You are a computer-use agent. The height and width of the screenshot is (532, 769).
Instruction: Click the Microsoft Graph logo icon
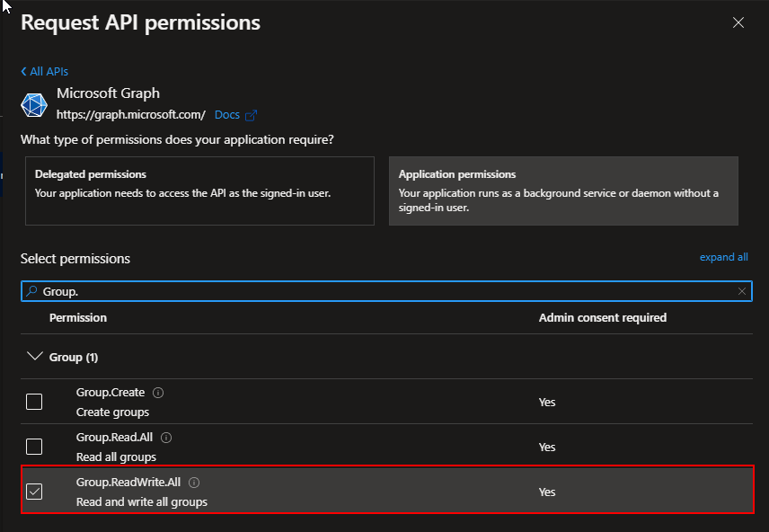click(34, 105)
